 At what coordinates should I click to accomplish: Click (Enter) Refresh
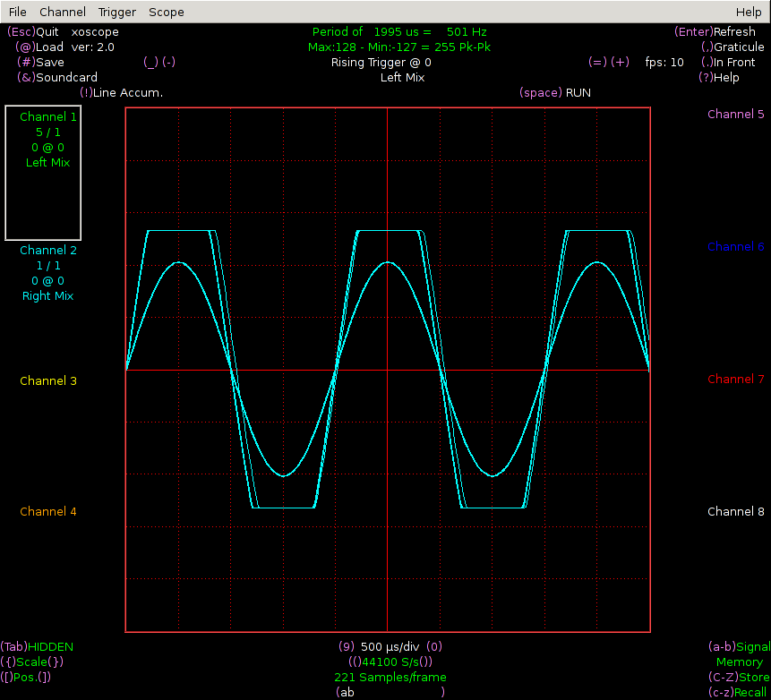pyautogui.click(x=715, y=32)
